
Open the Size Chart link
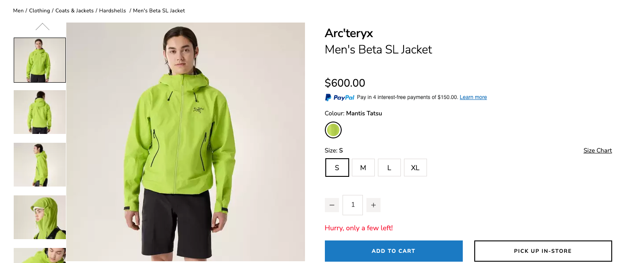pos(598,150)
